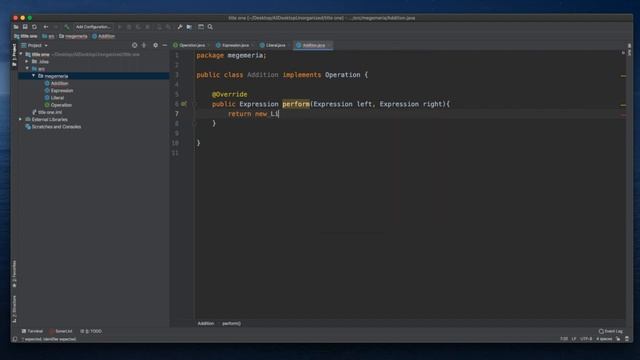
Task: Click the fold marker beside line 8
Action: (x=195, y=123)
